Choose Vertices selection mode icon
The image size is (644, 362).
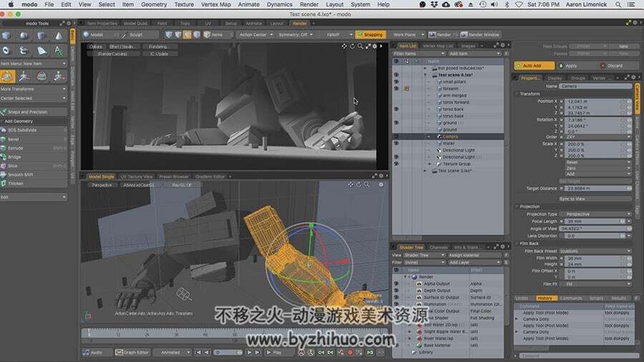168,35
